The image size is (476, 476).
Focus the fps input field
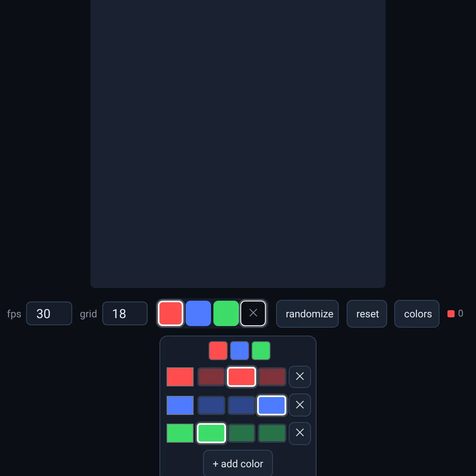pos(49,313)
